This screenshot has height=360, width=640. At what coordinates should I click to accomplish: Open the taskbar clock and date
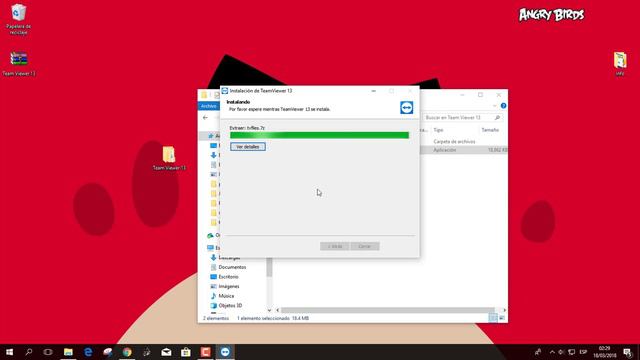[x=604, y=352]
